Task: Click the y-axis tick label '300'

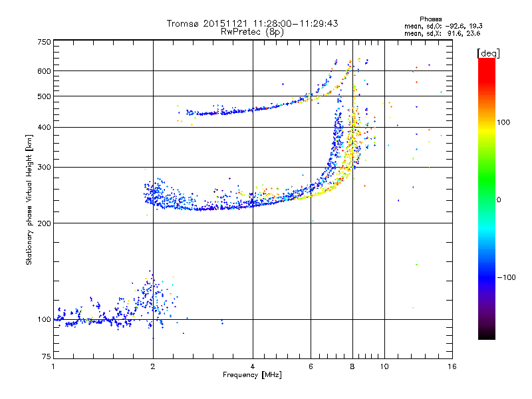Action: [x=44, y=168]
